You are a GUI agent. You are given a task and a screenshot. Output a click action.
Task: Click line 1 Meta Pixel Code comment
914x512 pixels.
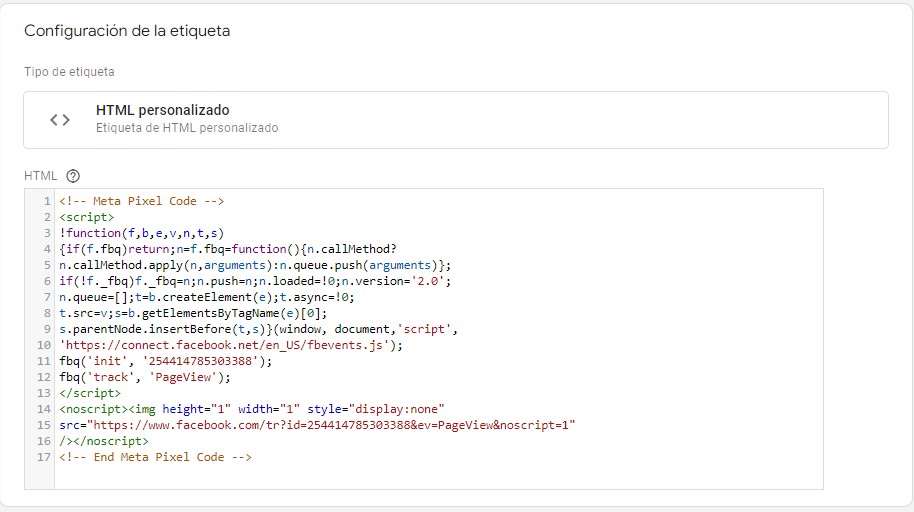click(x=142, y=201)
